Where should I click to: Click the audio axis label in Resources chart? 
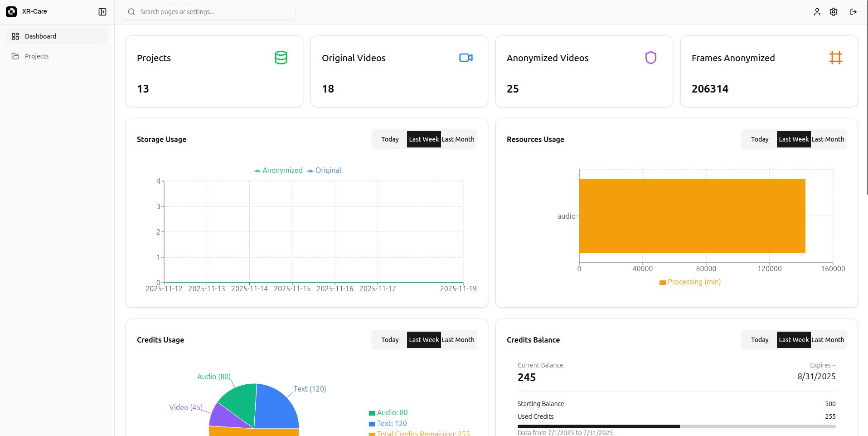[x=566, y=216]
